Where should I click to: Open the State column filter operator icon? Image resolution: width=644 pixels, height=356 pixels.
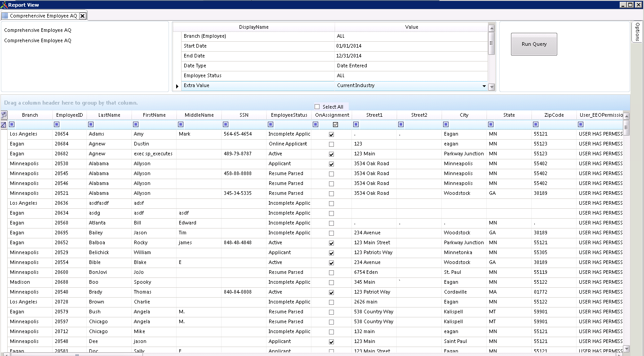click(491, 124)
